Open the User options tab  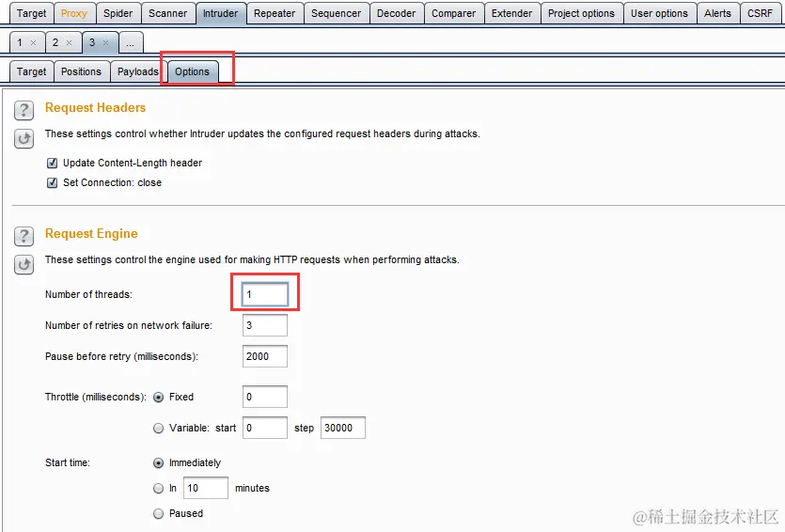[659, 13]
